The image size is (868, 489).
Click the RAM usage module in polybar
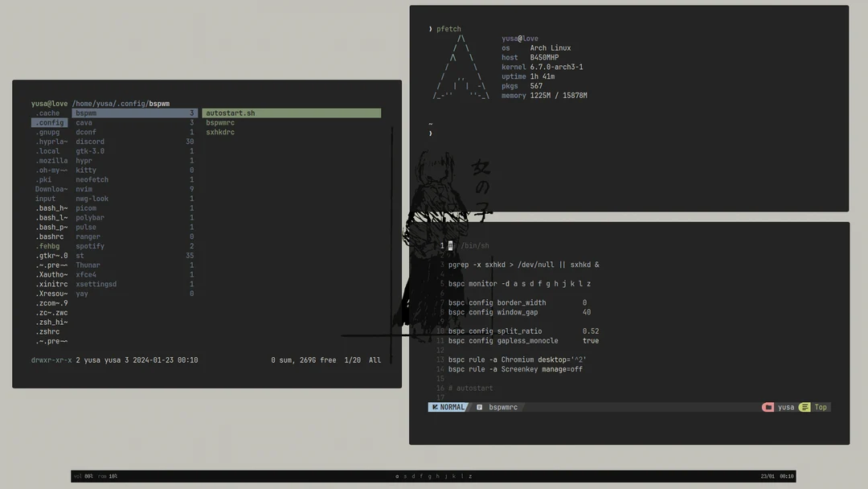107,475
